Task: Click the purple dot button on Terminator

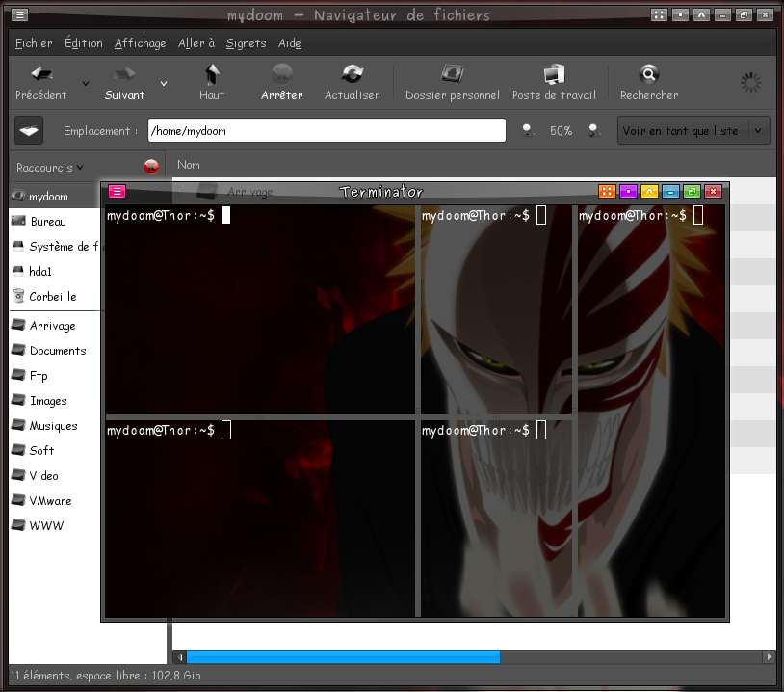Action: 628,191
